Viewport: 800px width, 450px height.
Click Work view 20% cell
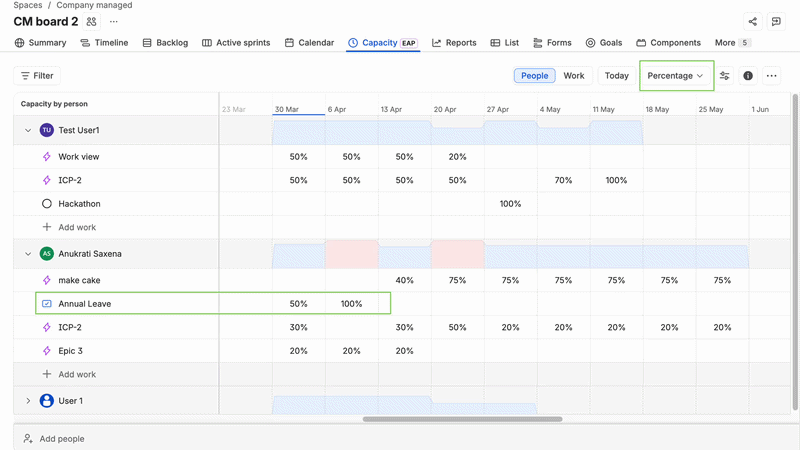tap(457, 157)
